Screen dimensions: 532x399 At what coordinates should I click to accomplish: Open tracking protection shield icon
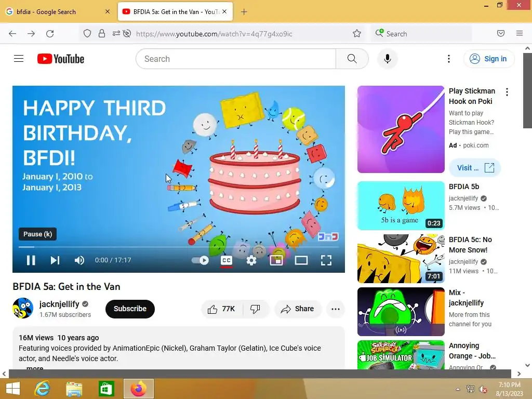[x=87, y=34]
